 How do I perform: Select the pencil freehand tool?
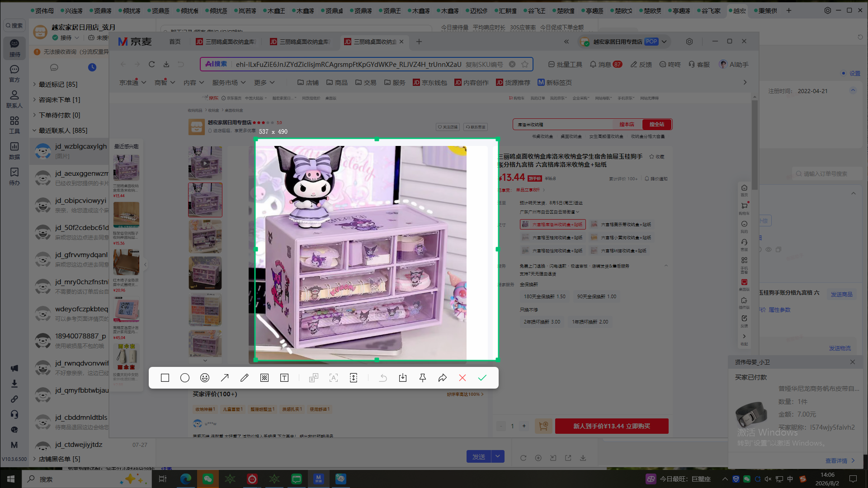(245, 378)
